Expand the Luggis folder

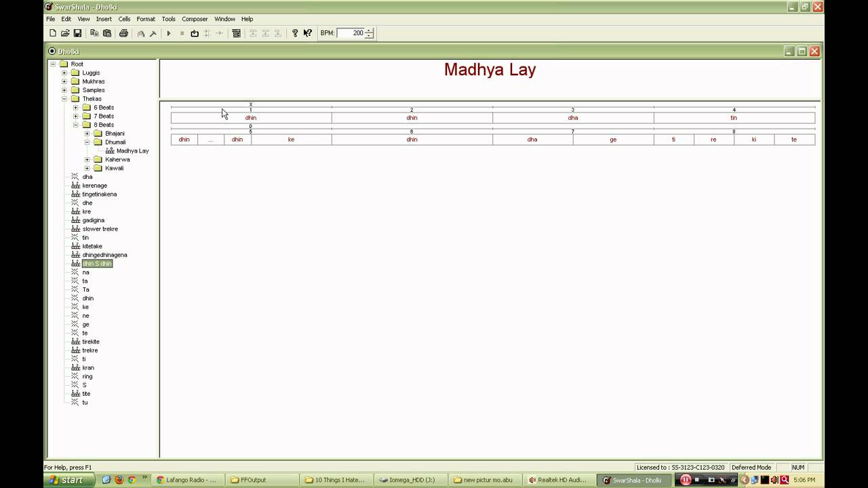(x=64, y=73)
